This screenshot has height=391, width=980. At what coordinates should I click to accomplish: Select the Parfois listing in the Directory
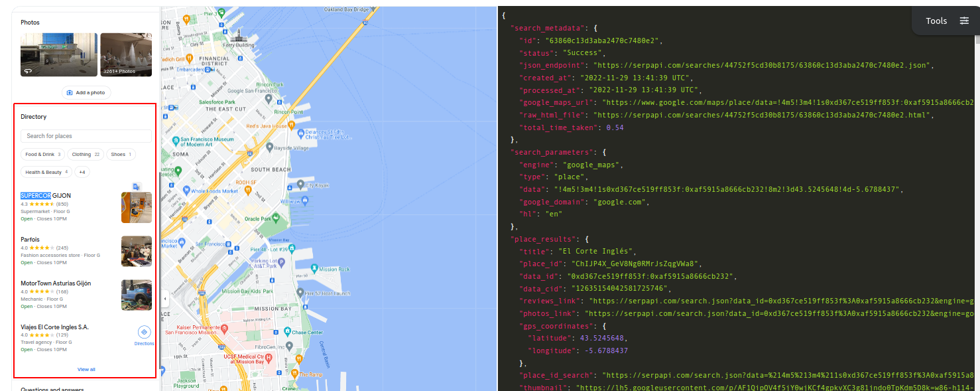click(30, 239)
